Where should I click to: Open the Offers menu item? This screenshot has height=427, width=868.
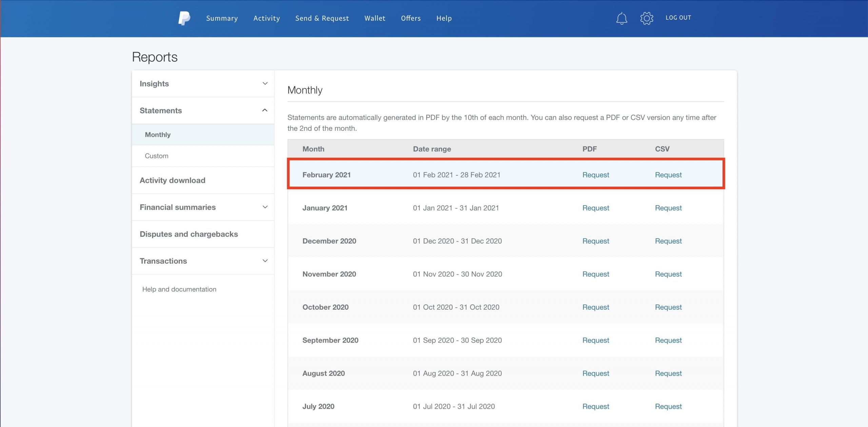click(411, 18)
